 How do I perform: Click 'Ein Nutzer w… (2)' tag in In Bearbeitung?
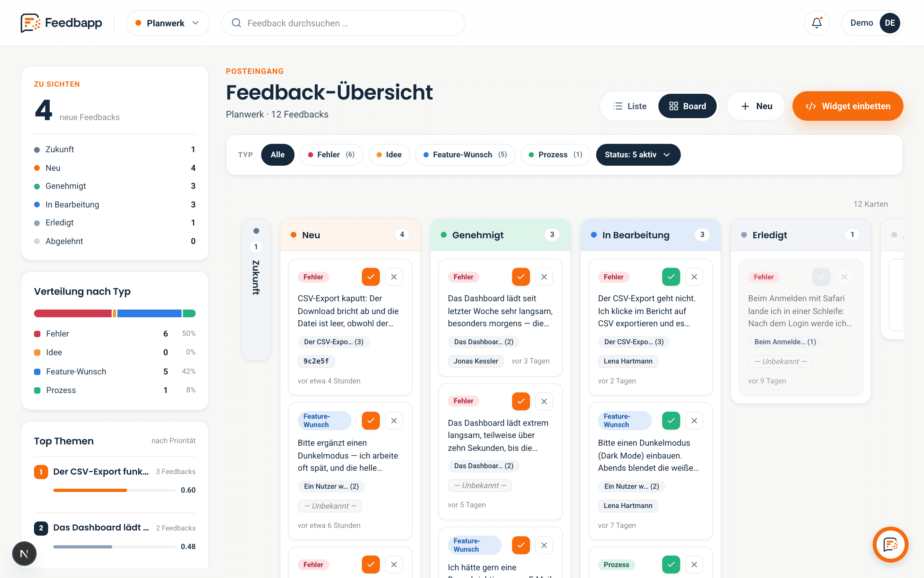(631, 486)
